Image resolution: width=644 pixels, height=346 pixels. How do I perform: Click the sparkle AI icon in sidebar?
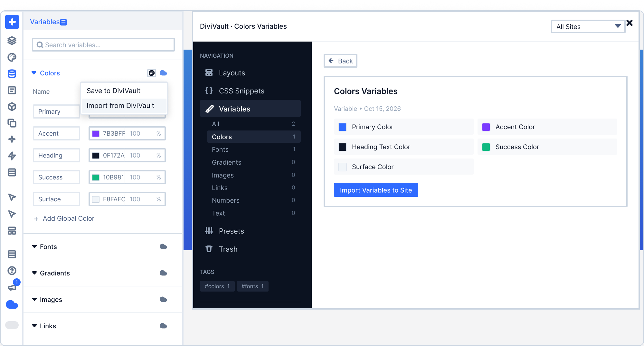point(12,139)
